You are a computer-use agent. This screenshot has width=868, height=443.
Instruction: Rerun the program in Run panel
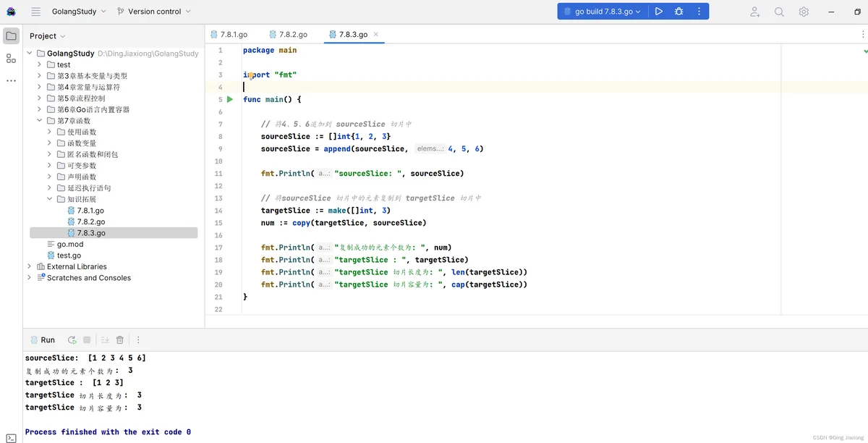click(72, 340)
